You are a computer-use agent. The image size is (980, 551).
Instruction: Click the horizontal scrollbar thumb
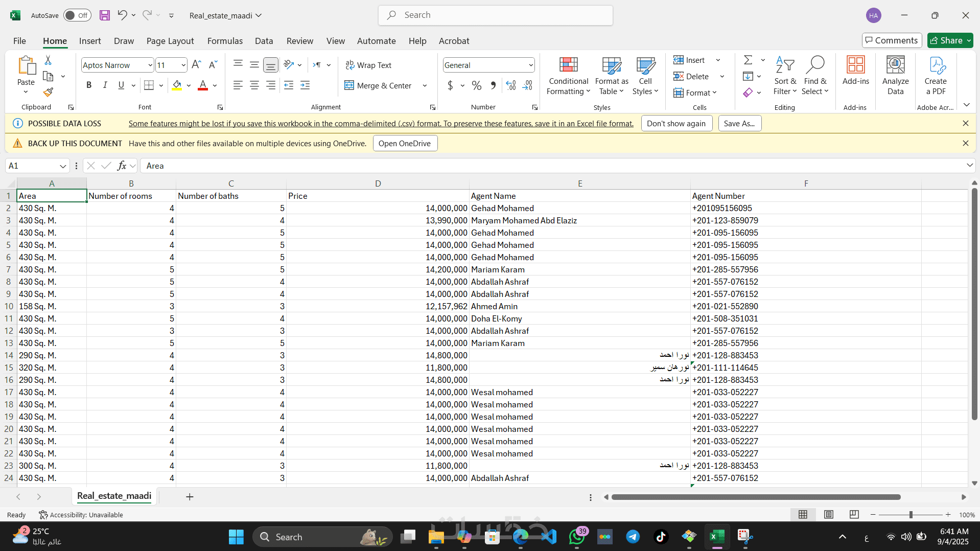756,497
